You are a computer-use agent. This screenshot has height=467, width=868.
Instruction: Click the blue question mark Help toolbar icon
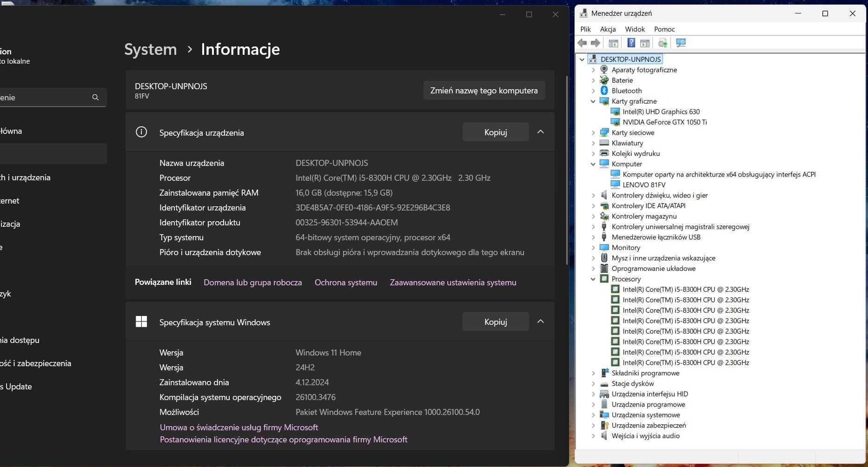(631, 43)
